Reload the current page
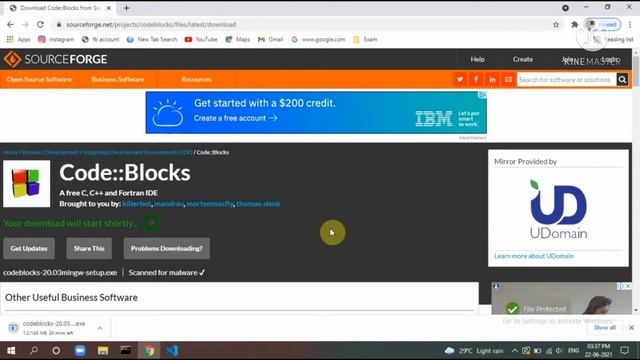 40,24
